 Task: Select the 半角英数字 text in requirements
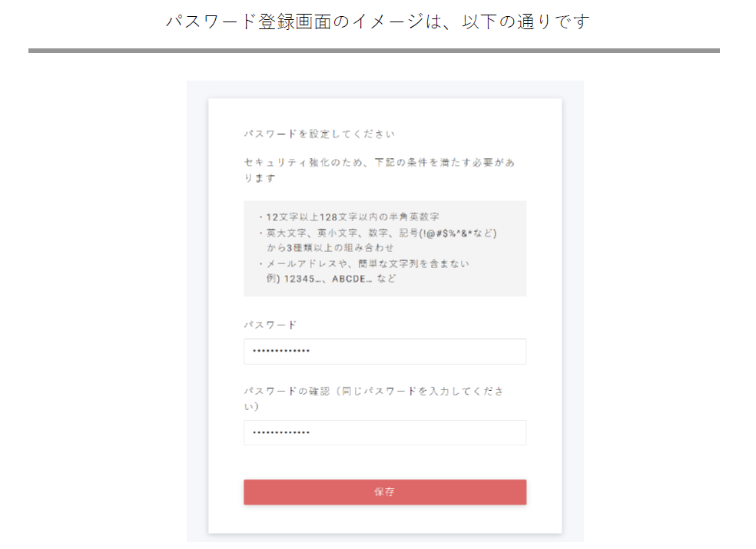tap(412, 217)
